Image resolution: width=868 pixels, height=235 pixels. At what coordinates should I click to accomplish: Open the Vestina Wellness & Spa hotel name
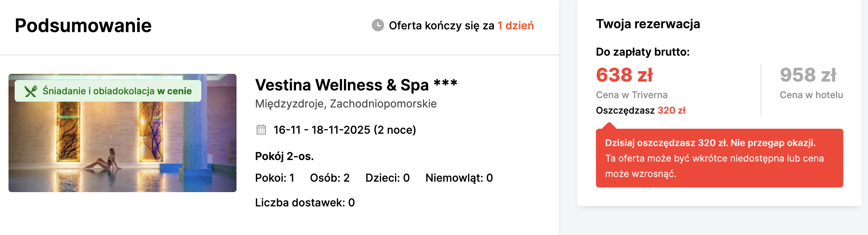[x=356, y=84]
